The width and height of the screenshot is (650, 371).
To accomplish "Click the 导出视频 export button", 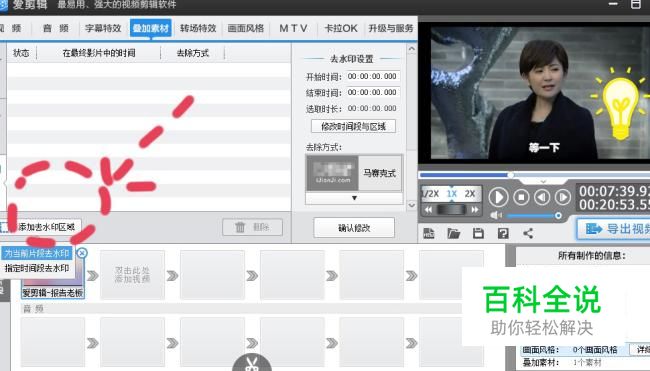I will (x=614, y=229).
